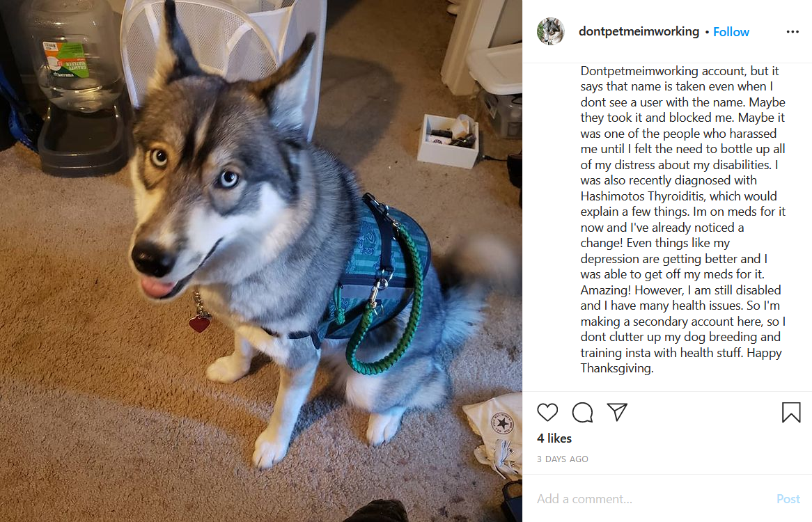Viewport: 812px width, 522px height.
Task: Click the dog's red heart tag in photo
Action: tap(199, 324)
